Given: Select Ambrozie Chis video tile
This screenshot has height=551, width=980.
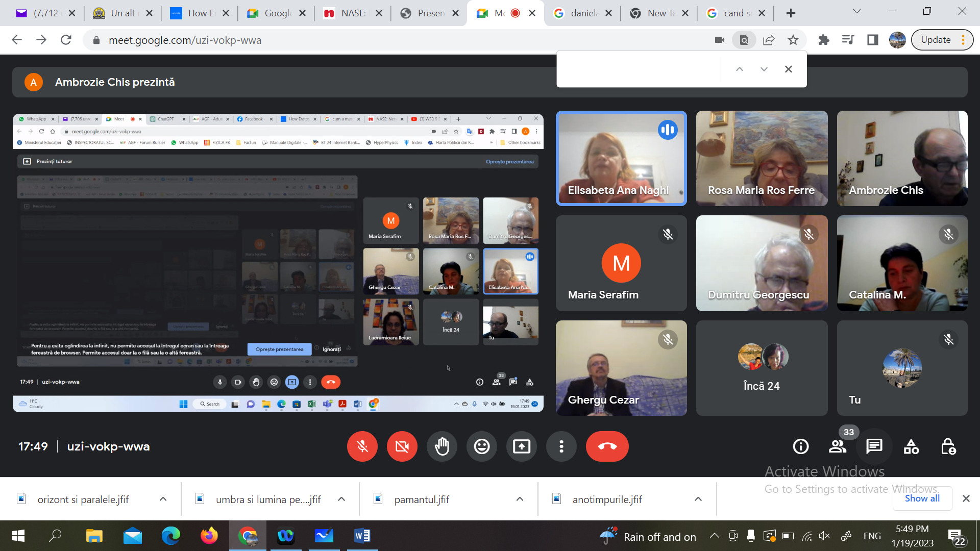Looking at the screenshot, I should (902, 159).
